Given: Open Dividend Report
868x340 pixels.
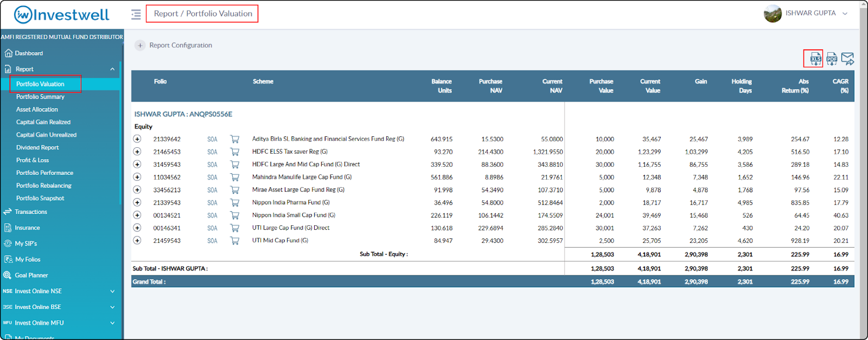Looking at the screenshot, I should [x=37, y=148].
